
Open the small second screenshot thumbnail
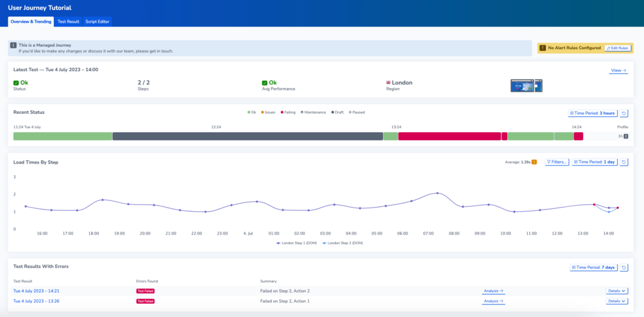tap(538, 86)
